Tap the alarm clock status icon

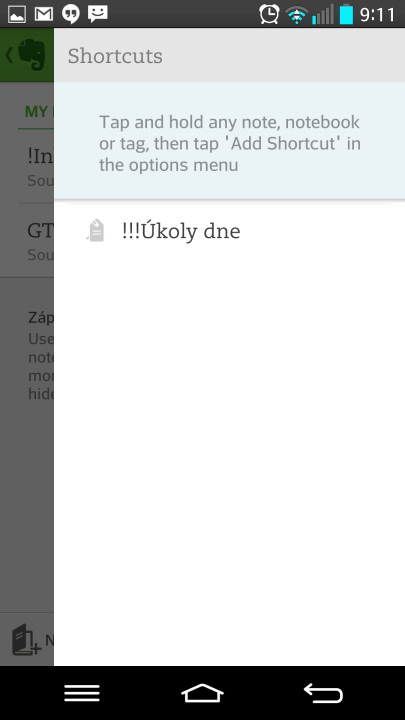point(269,14)
